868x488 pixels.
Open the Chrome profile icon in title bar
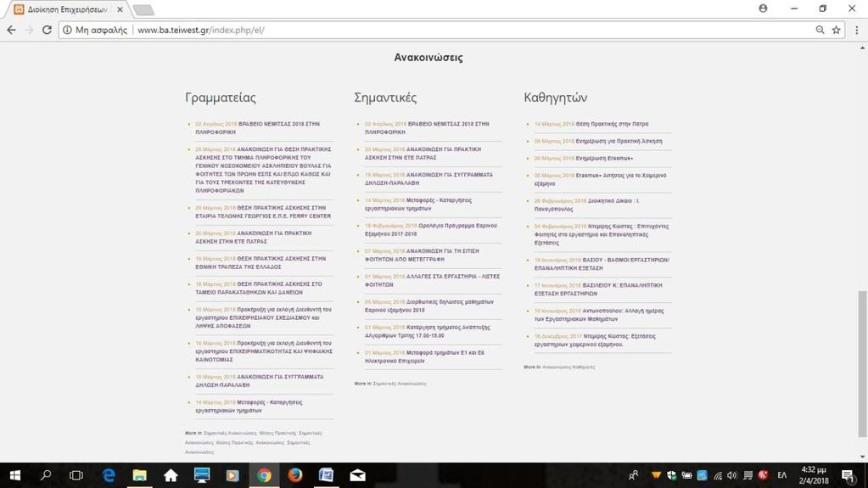763,8
